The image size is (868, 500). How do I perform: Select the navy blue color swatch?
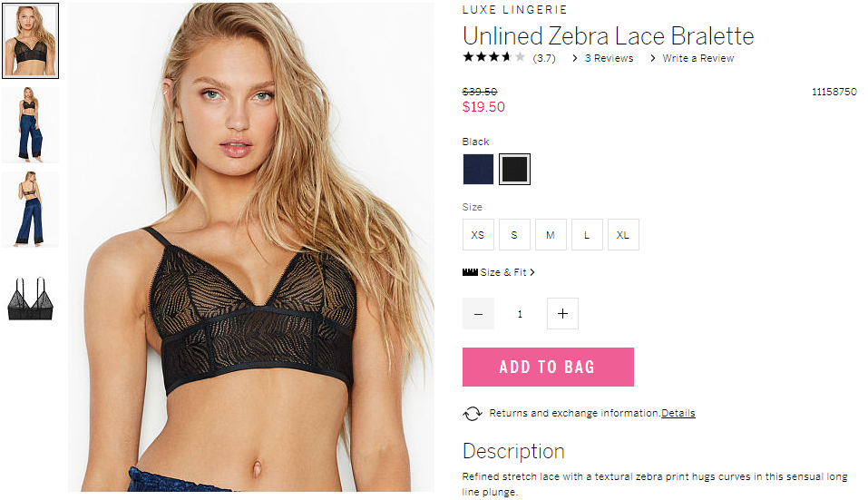pyautogui.click(x=478, y=169)
